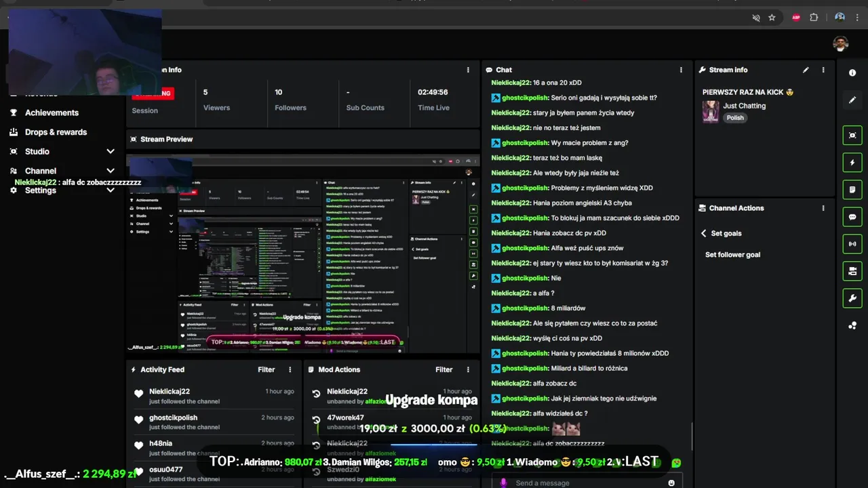Select osuu0477 in Activity Feed
The image size is (868, 488).
click(166, 470)
